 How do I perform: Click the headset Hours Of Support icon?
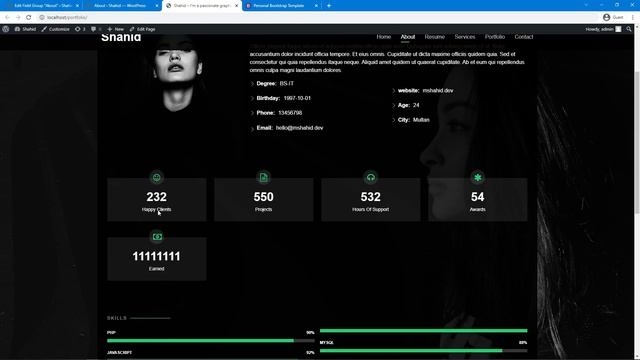[371, 178]
